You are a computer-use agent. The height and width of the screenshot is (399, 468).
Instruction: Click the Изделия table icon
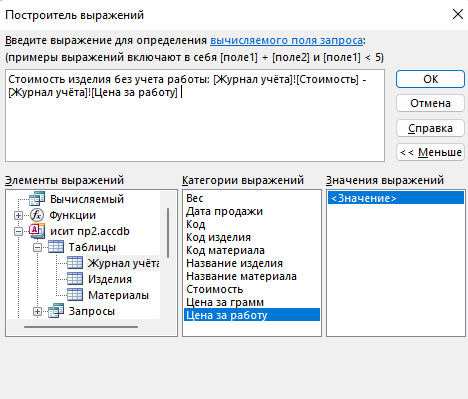tap(75, 279)
